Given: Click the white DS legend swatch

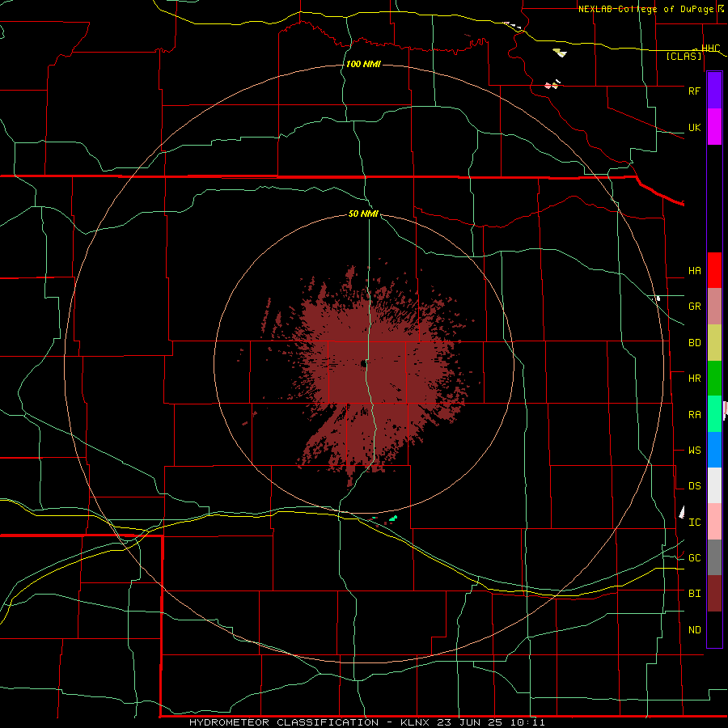Looking at the screenshot, I should click(714, 485).
